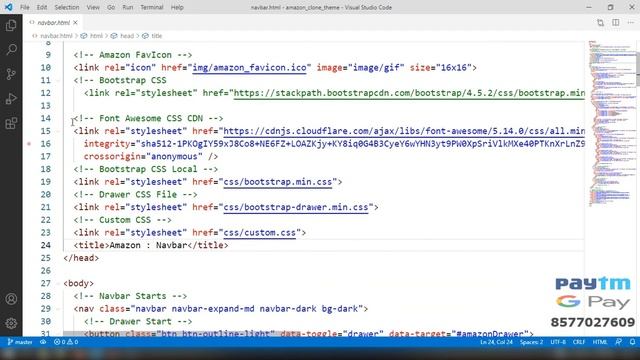This screenshot has height=360, width=640.
Task: Open the Terminal menu
Action: click(x=152, y=7)
